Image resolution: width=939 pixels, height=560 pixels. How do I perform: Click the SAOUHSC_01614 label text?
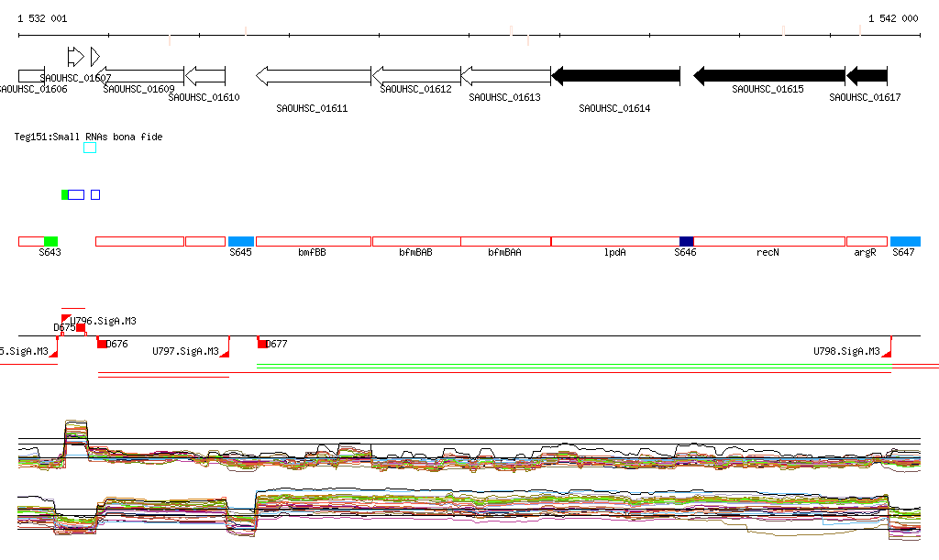614,108
